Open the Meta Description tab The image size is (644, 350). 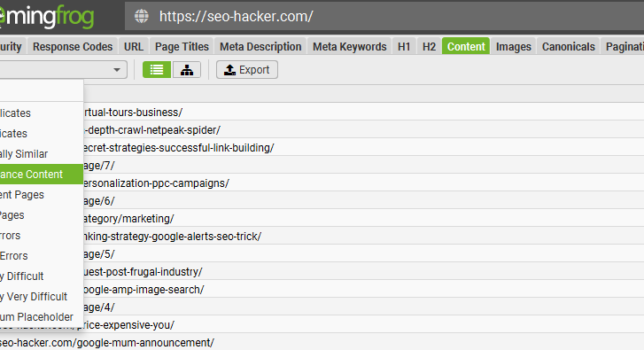tap(260, 47)
